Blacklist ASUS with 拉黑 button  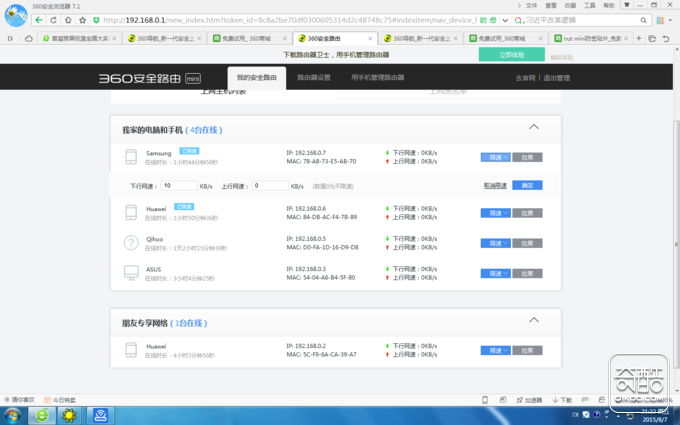click(x=527, y=274)
